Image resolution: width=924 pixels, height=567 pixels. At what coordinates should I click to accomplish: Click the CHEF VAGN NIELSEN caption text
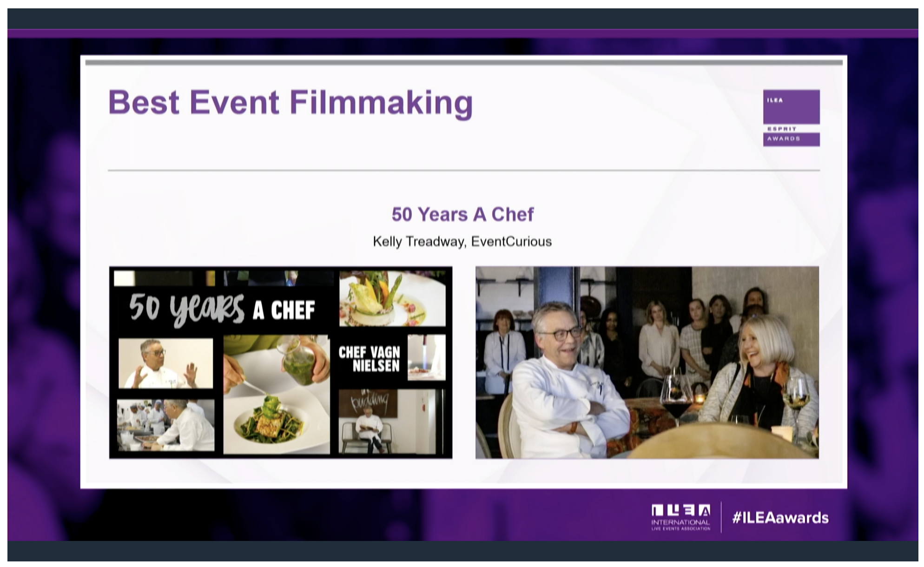point(369,359)
